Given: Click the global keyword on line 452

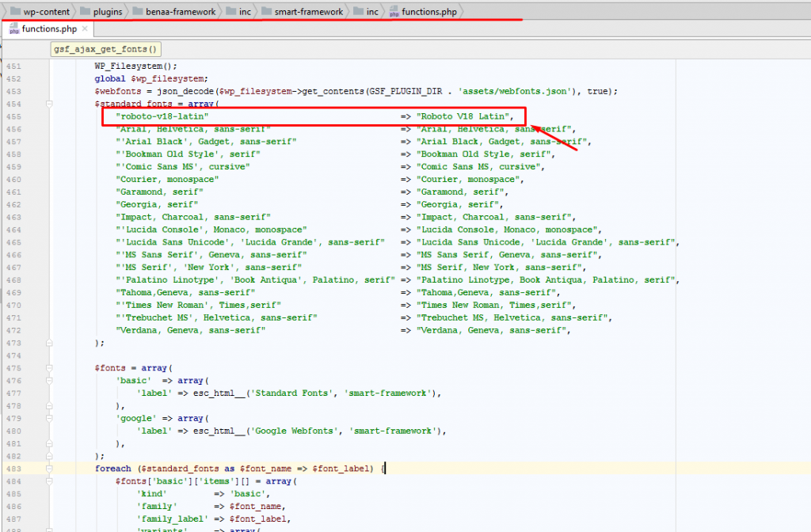Looking at the screenshot, I should 110,78.
